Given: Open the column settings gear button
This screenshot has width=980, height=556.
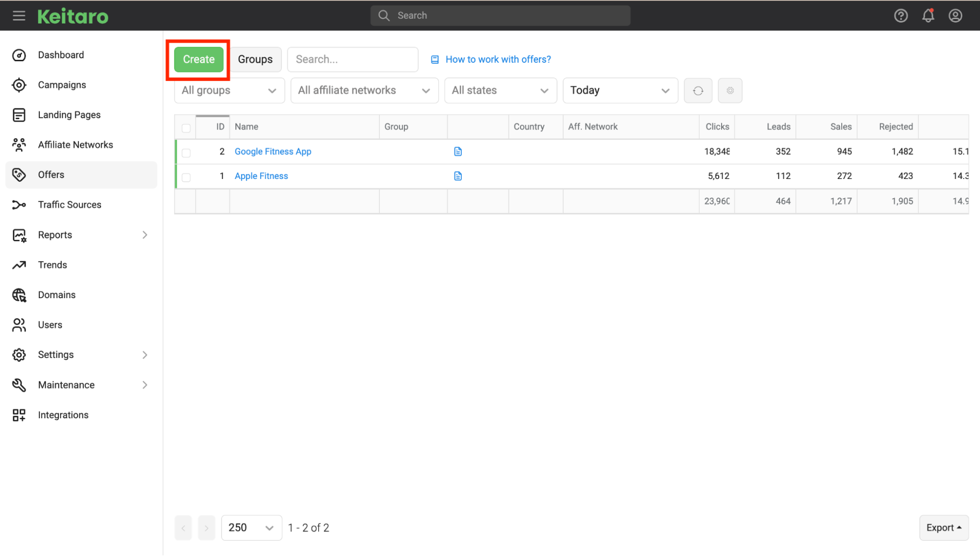Looking at the screenshot, I should click(x=730, y=90).
